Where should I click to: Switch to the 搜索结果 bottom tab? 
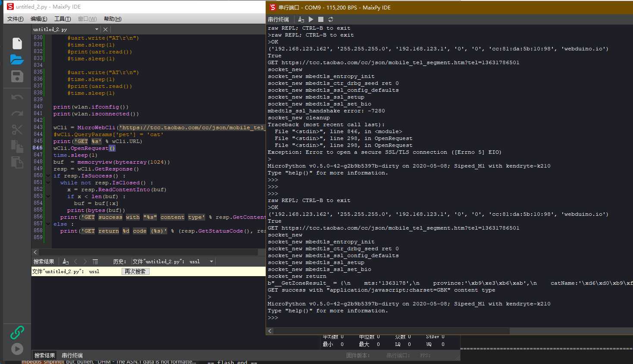coord(45,355)
